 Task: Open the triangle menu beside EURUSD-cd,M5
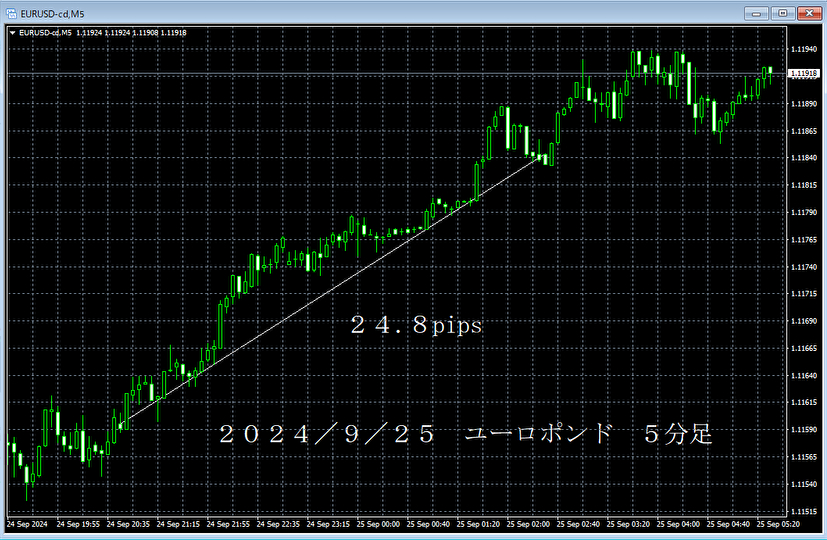12,33
